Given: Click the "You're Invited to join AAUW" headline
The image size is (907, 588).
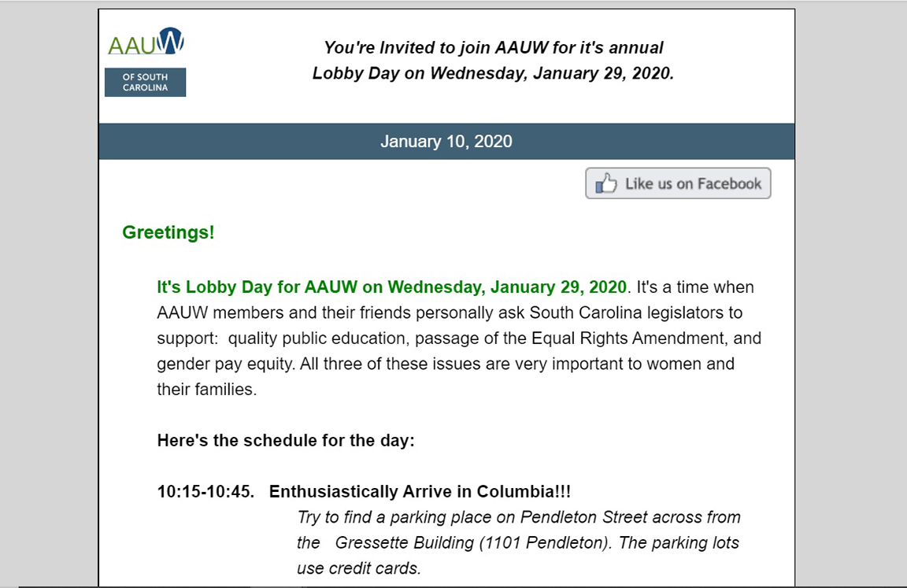Looking at the screenshot, I should [494, 47].
